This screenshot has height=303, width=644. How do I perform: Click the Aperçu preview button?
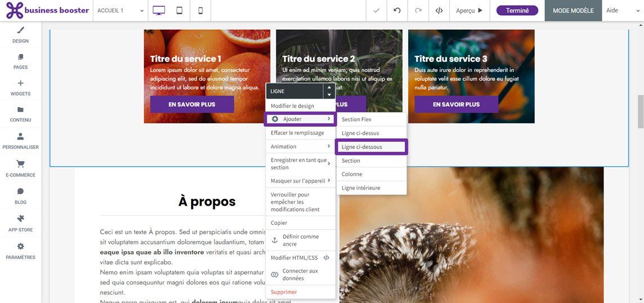(x=469, y=11)
